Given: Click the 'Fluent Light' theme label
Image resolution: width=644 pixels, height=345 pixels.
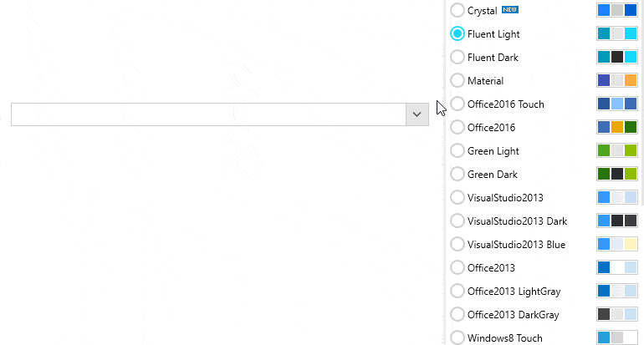Looking at the screenshot, I should click(x=493, y=34).
